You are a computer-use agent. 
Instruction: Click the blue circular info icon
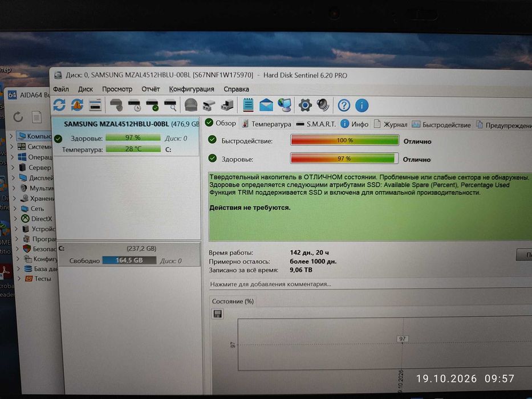point(362,105)
